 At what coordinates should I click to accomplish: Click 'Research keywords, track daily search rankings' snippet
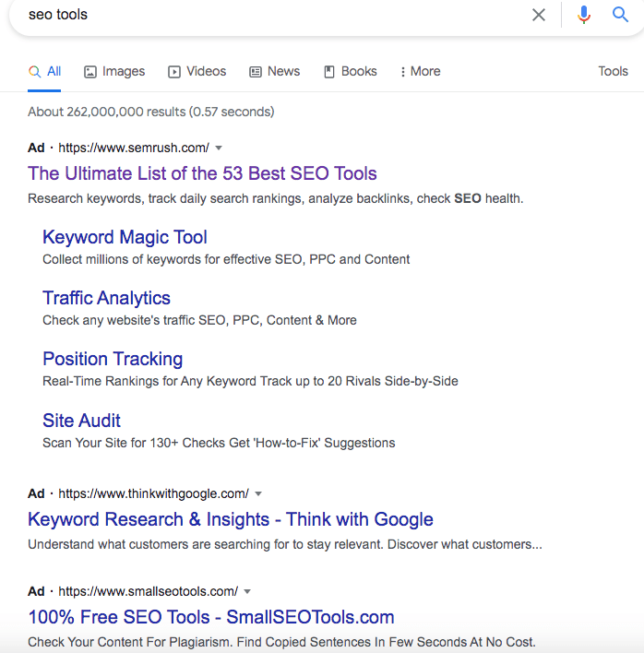click(275, 198)
